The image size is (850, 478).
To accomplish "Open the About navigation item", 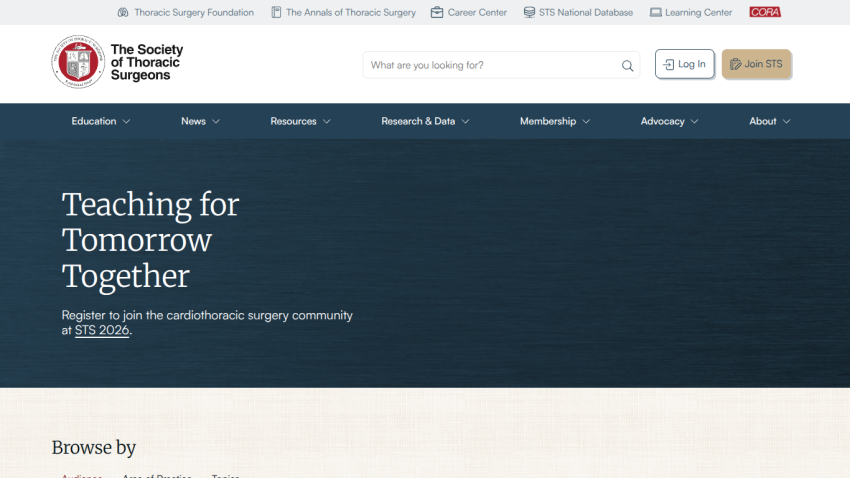I will 763,121.
